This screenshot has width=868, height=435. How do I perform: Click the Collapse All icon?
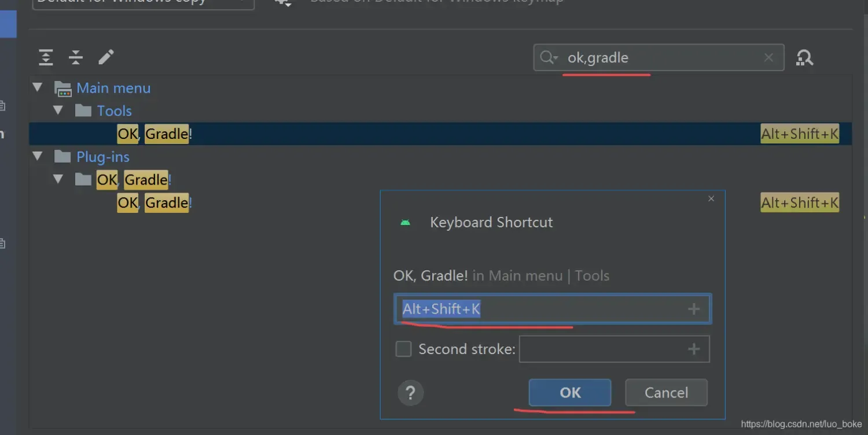(x=76, y=57)
